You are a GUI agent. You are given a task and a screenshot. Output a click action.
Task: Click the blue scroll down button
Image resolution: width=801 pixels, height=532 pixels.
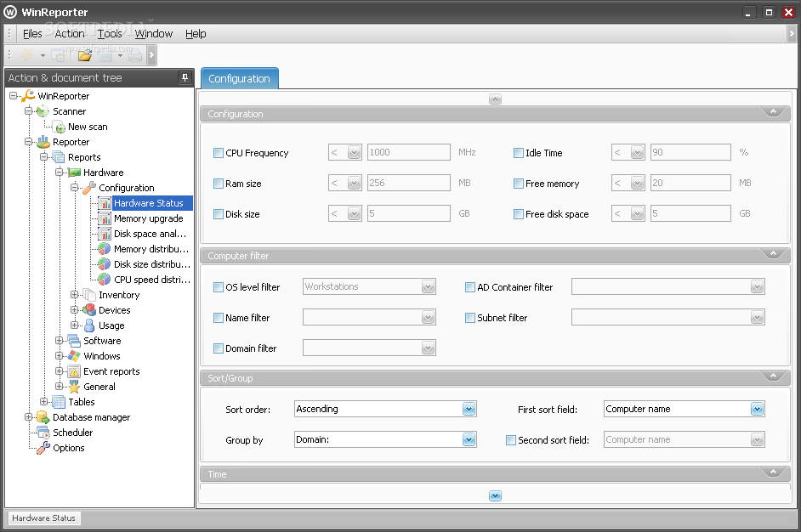click(x=495, y=495)
